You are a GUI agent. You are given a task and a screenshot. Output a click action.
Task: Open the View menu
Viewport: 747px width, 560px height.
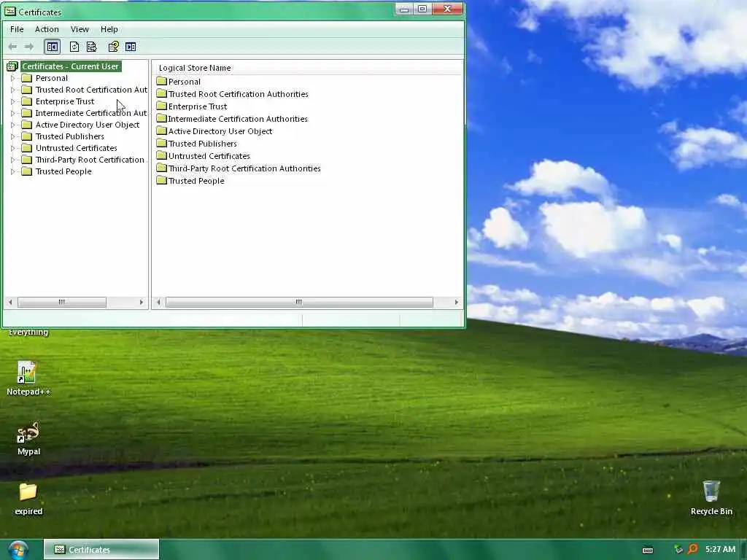click(x=80, y=29)
